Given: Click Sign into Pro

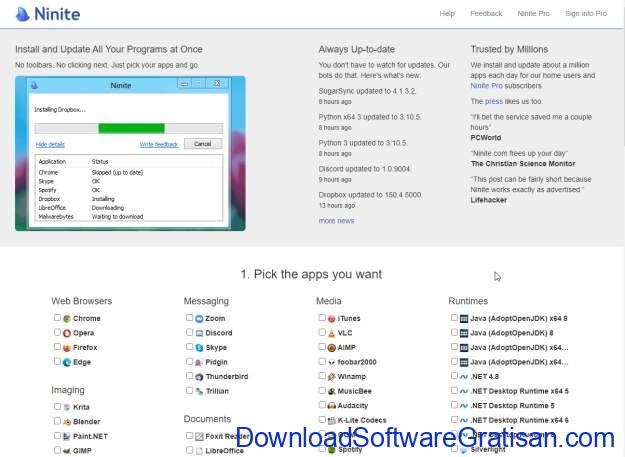Looking at the screenshot, I should click(x=586, y=14).
